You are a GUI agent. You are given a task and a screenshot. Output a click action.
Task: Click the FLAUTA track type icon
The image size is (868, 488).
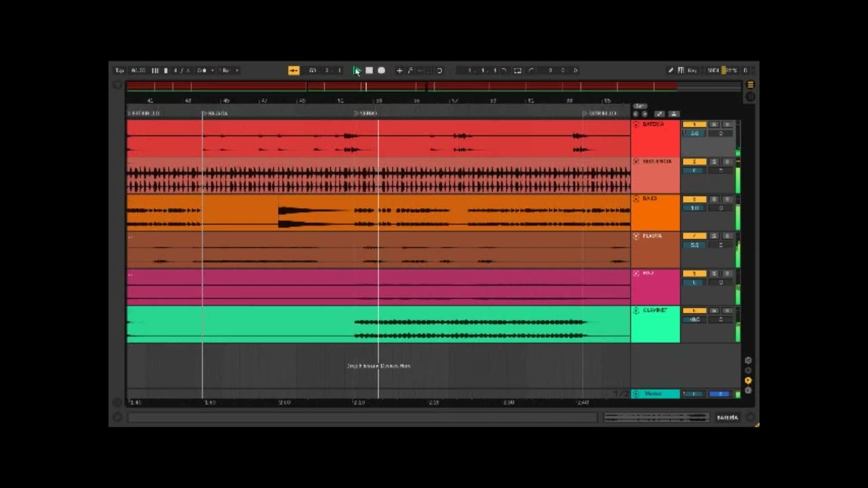(x=636, y=237)
